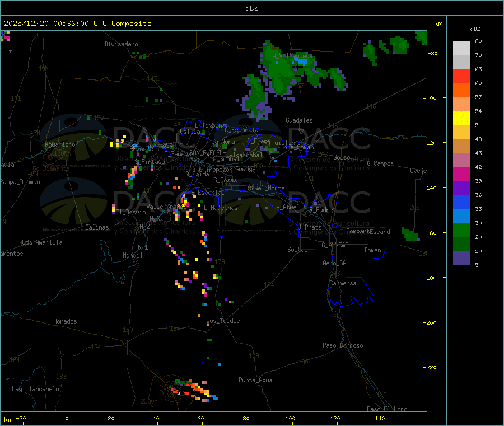This screenshot has width=504, height=426.
Task: Click the 'La_Nora' map label
Action: 223,142
